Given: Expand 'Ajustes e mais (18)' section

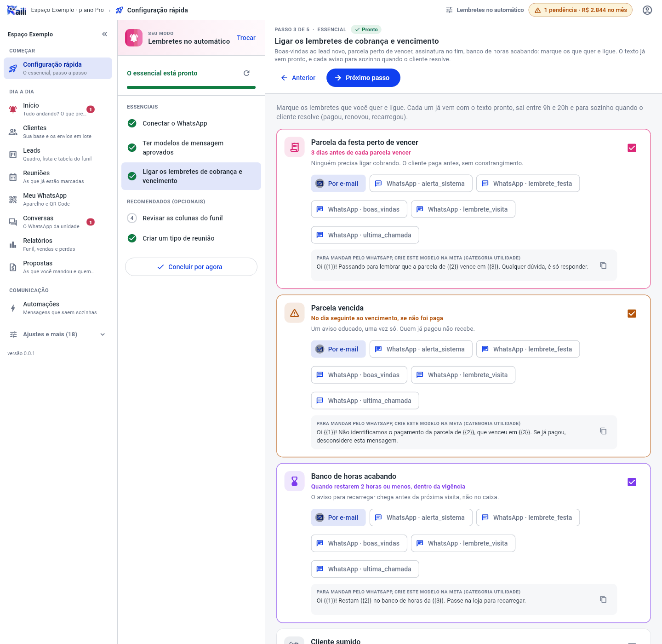Looking at the screenshot, I should [x=58, y=334].
